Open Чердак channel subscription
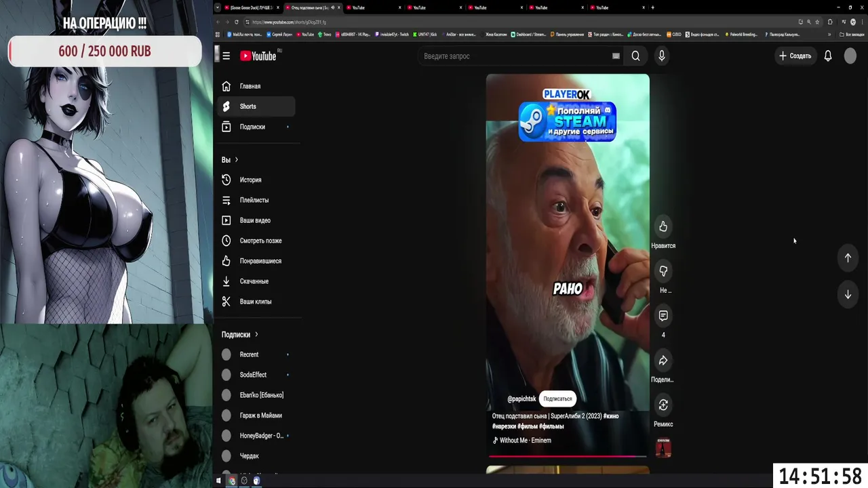The height and width of the screenshot is (488, 868). (x=256, y=456)
